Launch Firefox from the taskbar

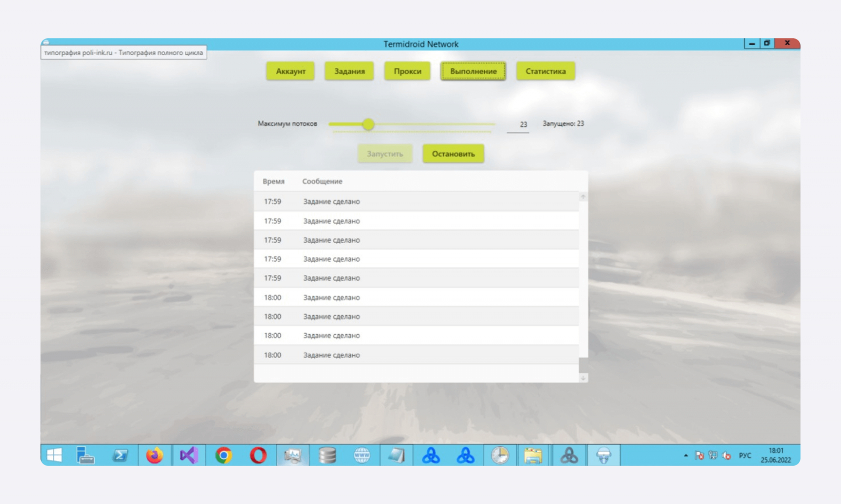[x=155, y=455]
